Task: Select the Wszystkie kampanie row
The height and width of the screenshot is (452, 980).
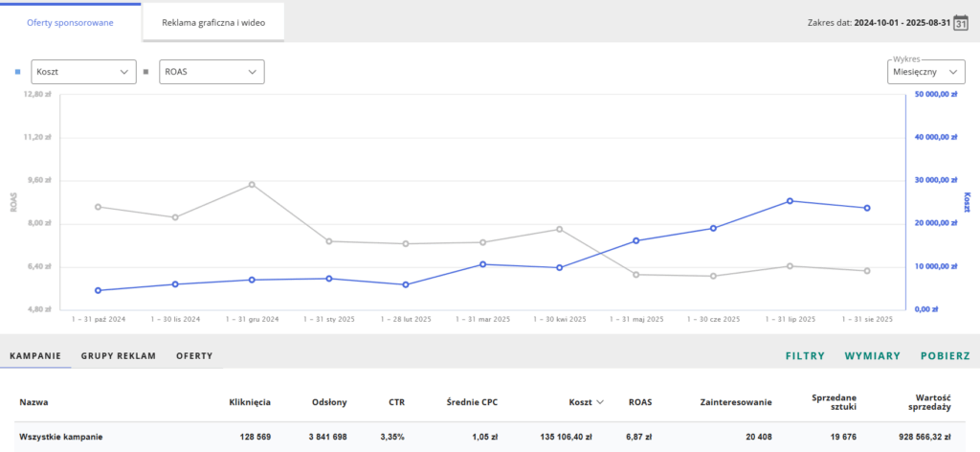Action: [61, 437]
